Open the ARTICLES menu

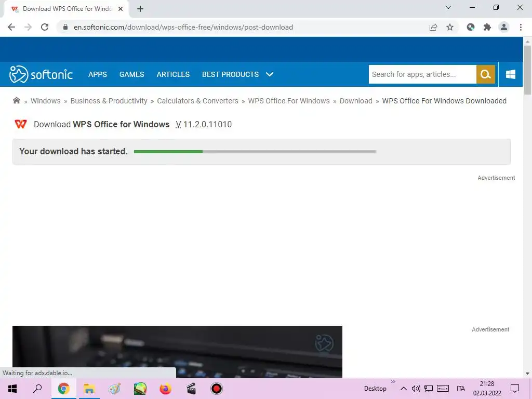[x=173, y=74]
